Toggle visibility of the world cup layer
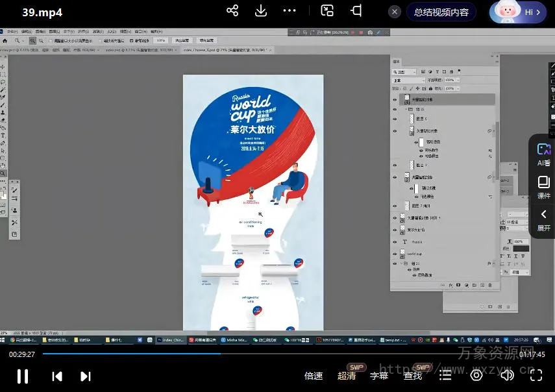This screenshot has width=555, height=392. click(x=395, y=254)
